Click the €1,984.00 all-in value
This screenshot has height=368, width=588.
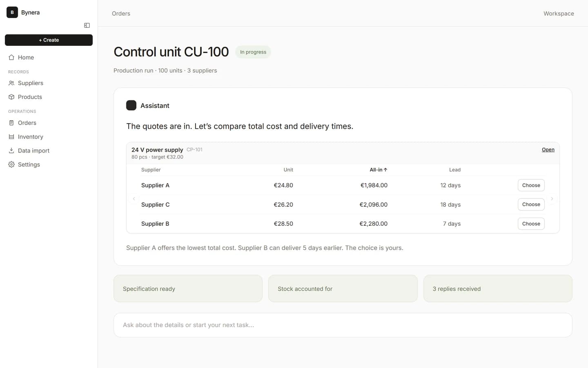point(374,185)
